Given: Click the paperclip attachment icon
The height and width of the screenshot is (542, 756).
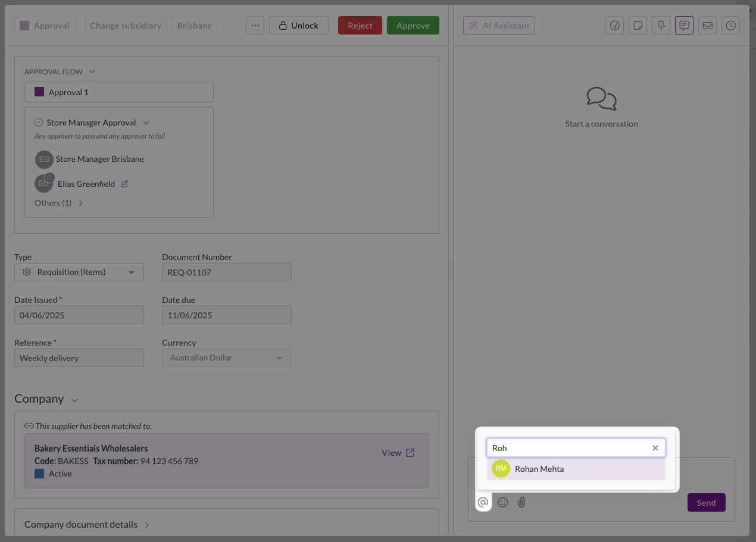Looking at the screenshot, I should (x=521, y=502).
